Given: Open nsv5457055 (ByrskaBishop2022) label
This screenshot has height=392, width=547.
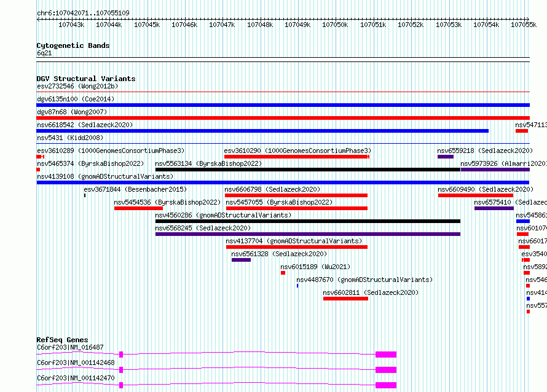Looking at the screenshot, I should tap(280, 202).
